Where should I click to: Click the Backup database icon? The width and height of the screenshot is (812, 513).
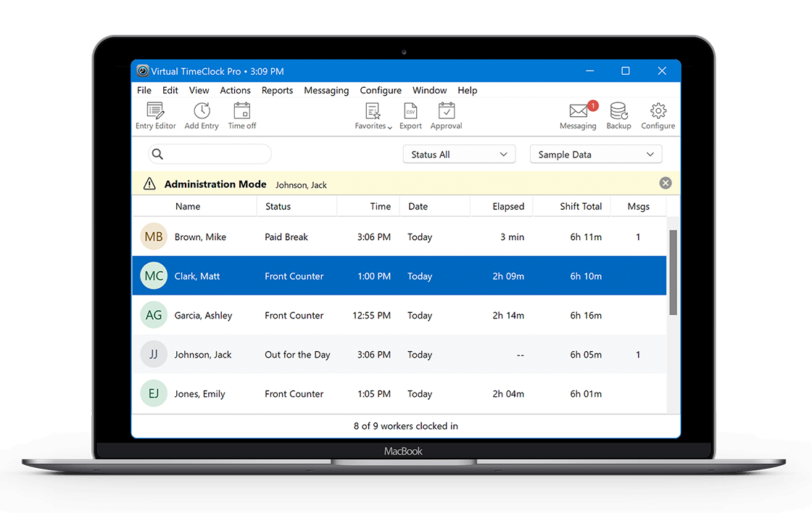[619, 115]
